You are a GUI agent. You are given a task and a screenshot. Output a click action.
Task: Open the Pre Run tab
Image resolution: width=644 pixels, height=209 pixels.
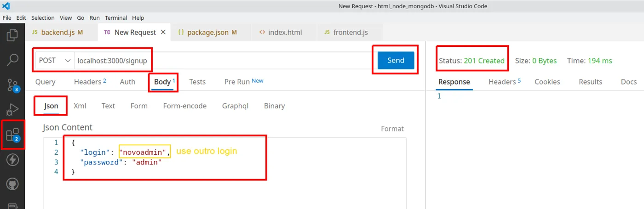point(244,81)
